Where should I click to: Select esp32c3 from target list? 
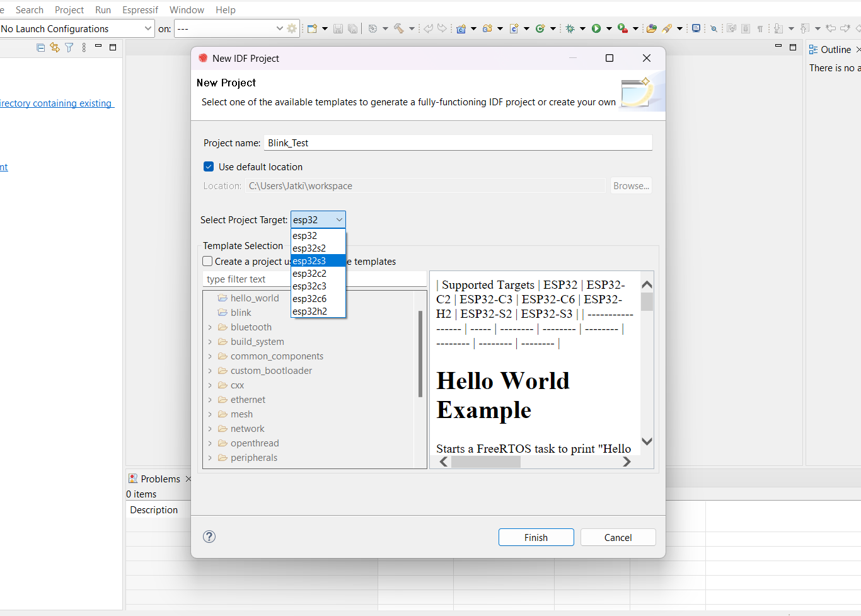(x=318, y=286)
